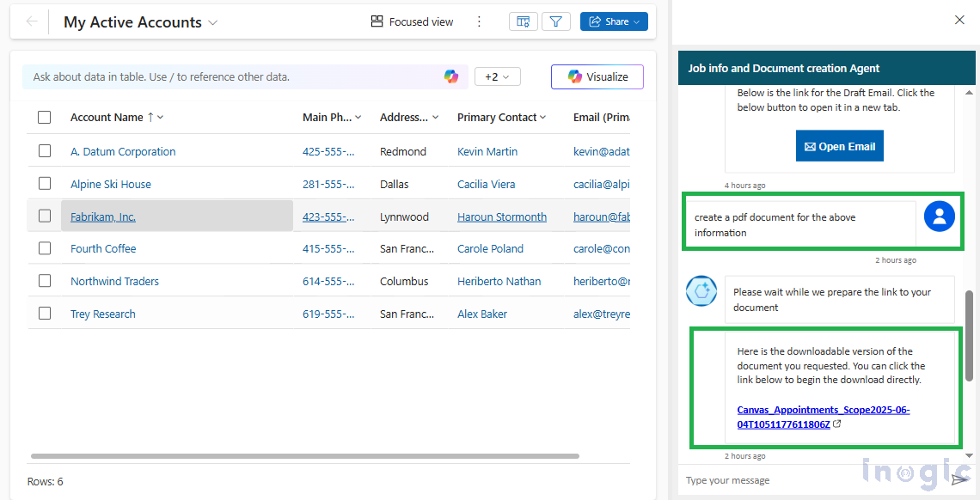Click the chat panel vertical scrollbar thumb

[969, 335]
